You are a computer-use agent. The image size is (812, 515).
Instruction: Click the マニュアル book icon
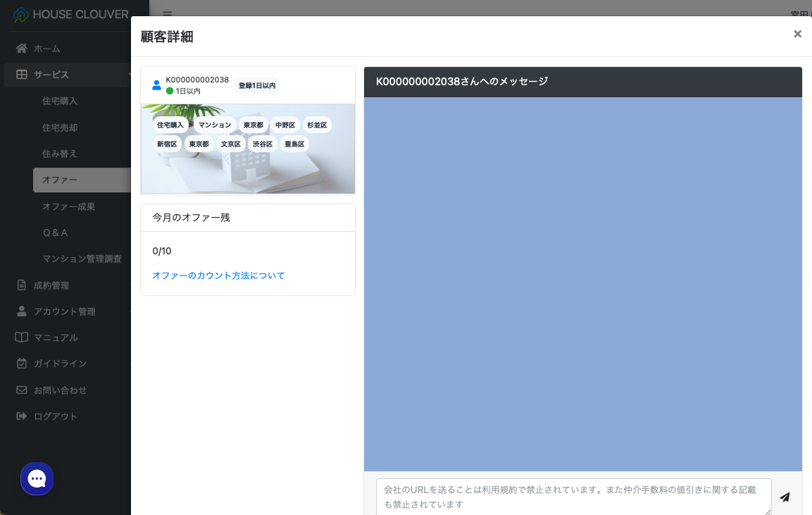coord(22,337)
